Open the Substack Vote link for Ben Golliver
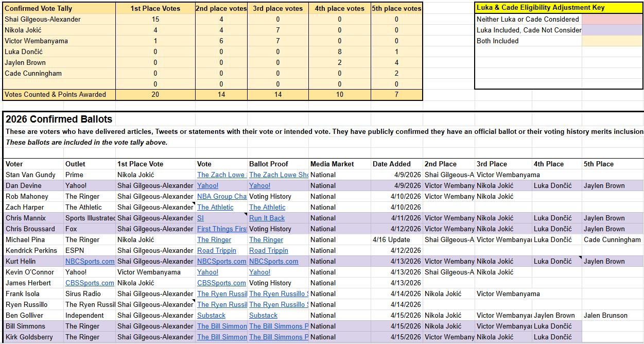The height and width of the screenshot is (344, 644). [211, 315]
